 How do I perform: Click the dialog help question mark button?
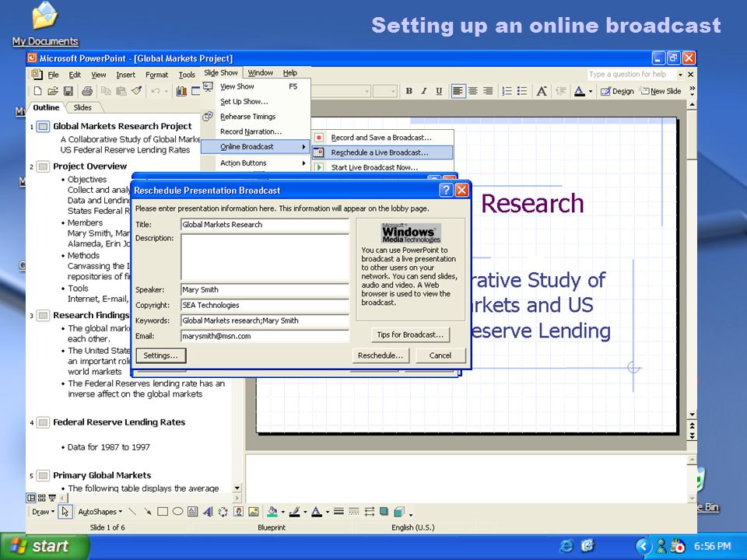446,191
